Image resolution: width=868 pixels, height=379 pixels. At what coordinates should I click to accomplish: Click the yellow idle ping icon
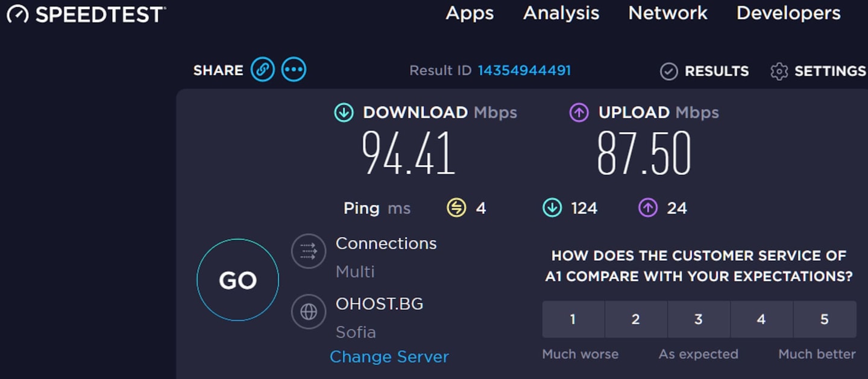[x=456, y=208]
